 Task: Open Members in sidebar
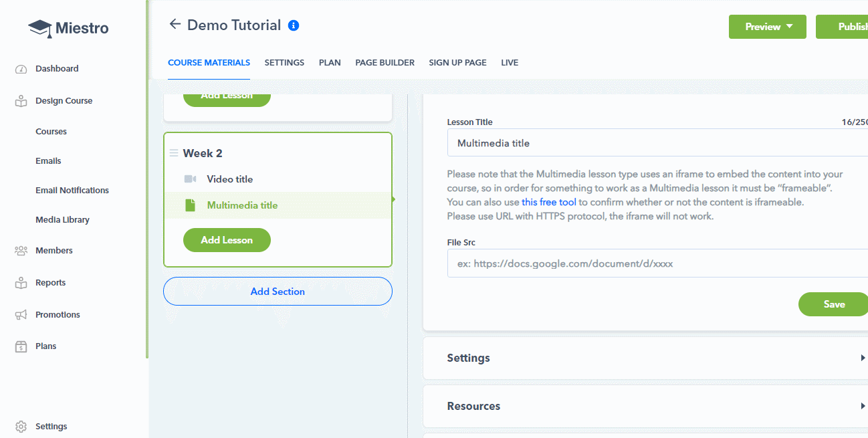point(54,251)
